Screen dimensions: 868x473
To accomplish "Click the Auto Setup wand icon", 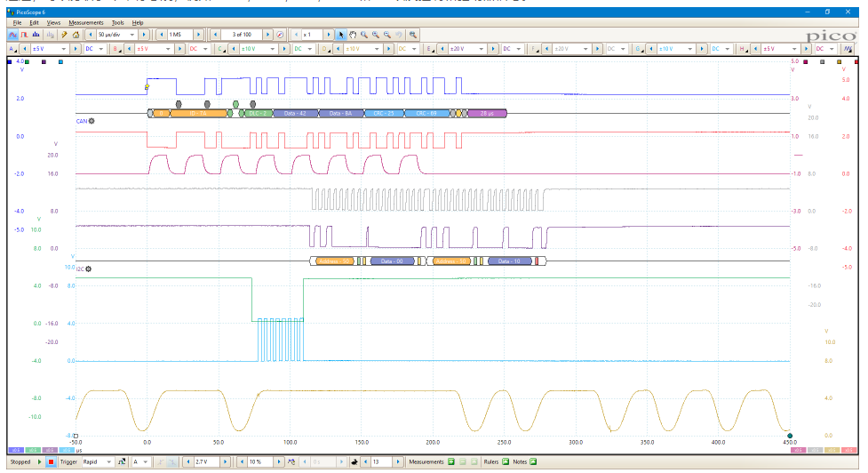I will (64, 35).
